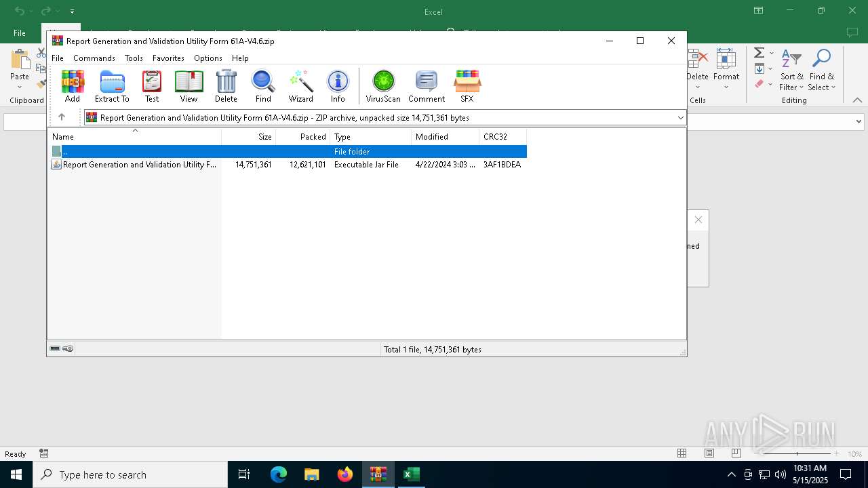Launch Microsoft Edge from taskbar
This screenshot has width=868, height=488.
[x=279, y=474]
